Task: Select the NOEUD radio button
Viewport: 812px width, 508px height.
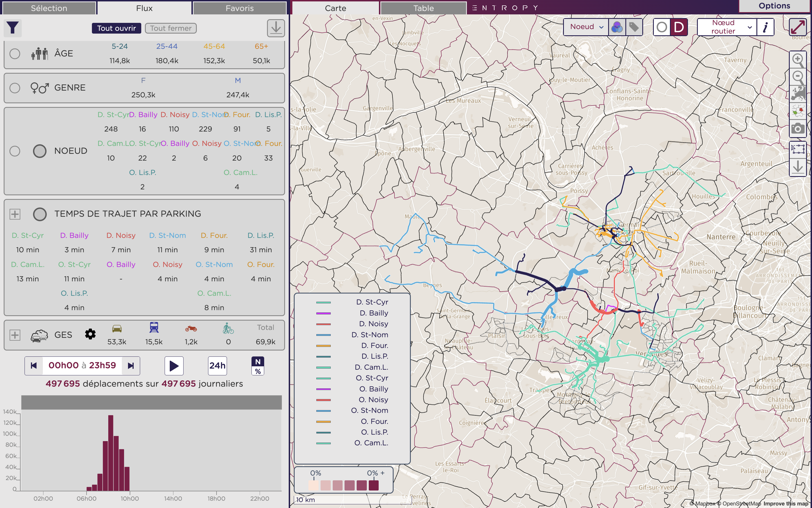Action: point(15,151)
